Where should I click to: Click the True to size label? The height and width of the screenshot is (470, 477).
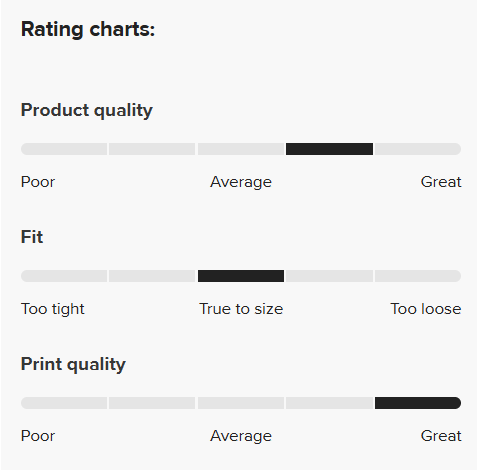tap(241, 309)
